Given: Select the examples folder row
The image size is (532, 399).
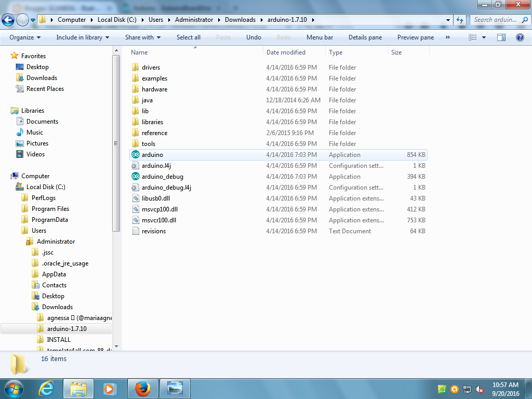Looking at the screenshot, I should coord(278,78).
